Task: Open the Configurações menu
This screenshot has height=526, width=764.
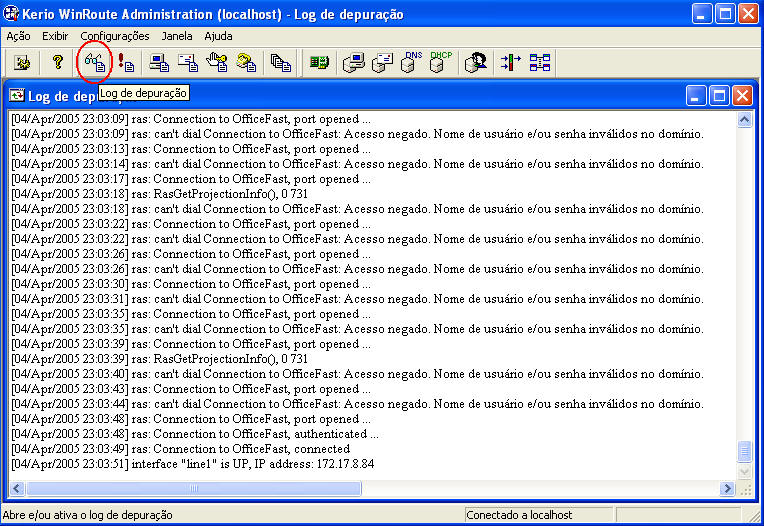Action: click(114, 36)
